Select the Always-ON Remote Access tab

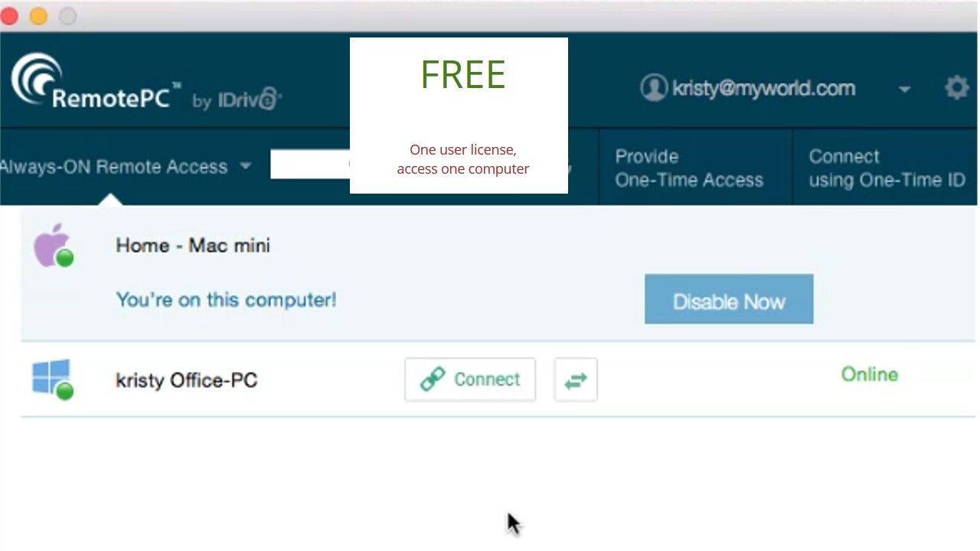(114, 166)
